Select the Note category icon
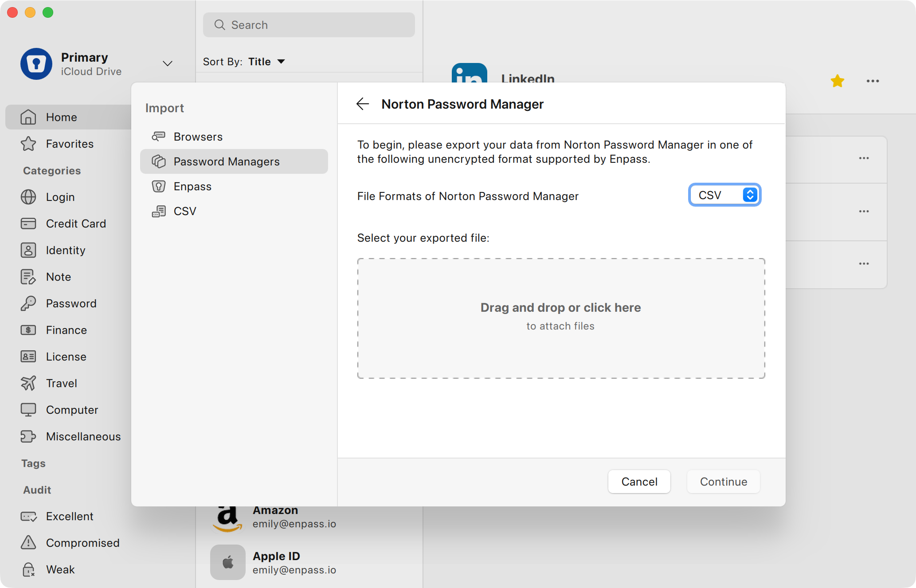The height and width of the screenshot is (588, 916). 28,277
